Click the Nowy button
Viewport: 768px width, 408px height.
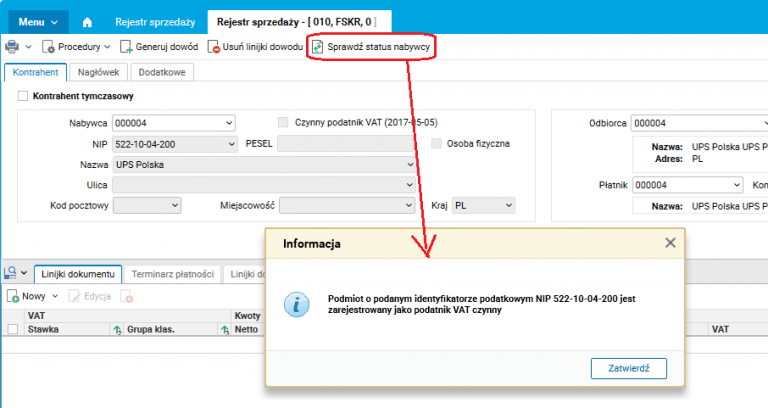click(27, 296)
